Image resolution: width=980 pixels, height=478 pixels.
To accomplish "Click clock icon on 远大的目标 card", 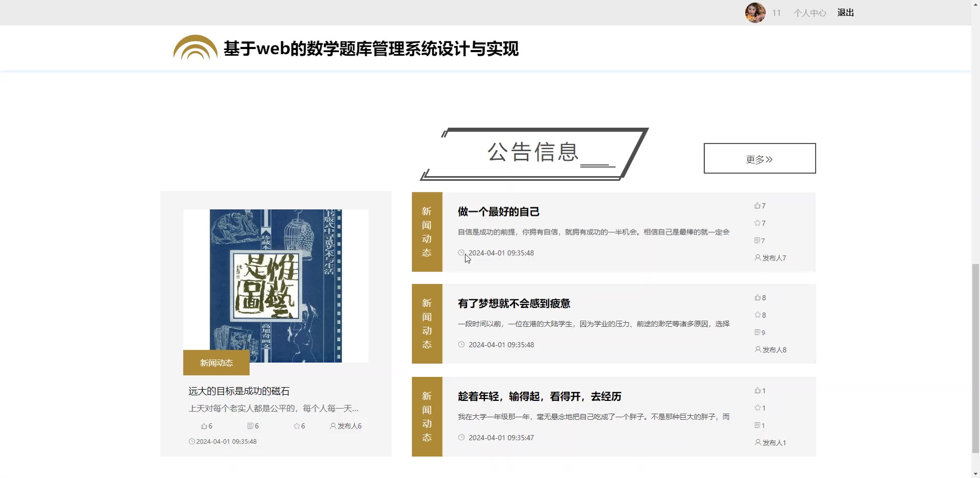I will 192,442.
